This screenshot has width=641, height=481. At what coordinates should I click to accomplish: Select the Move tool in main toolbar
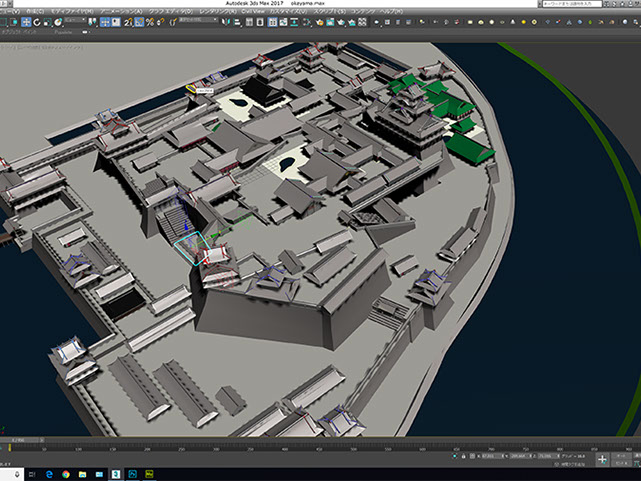pyautogui.click(x=26, y=22)
